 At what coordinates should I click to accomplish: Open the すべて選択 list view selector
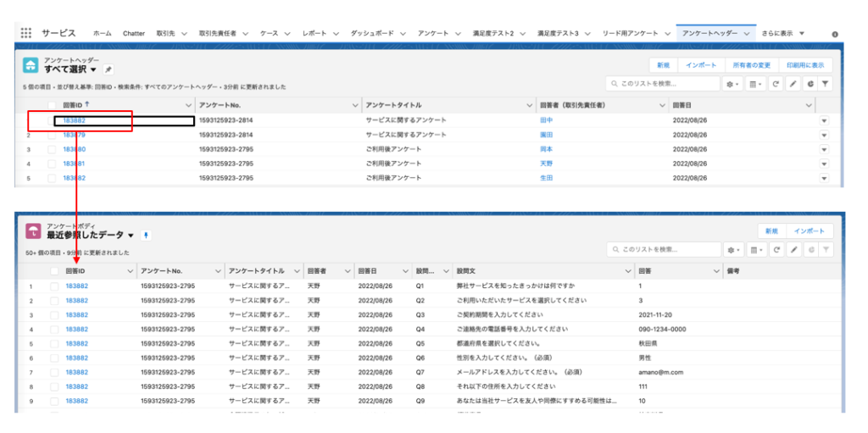tap(93, 69)
